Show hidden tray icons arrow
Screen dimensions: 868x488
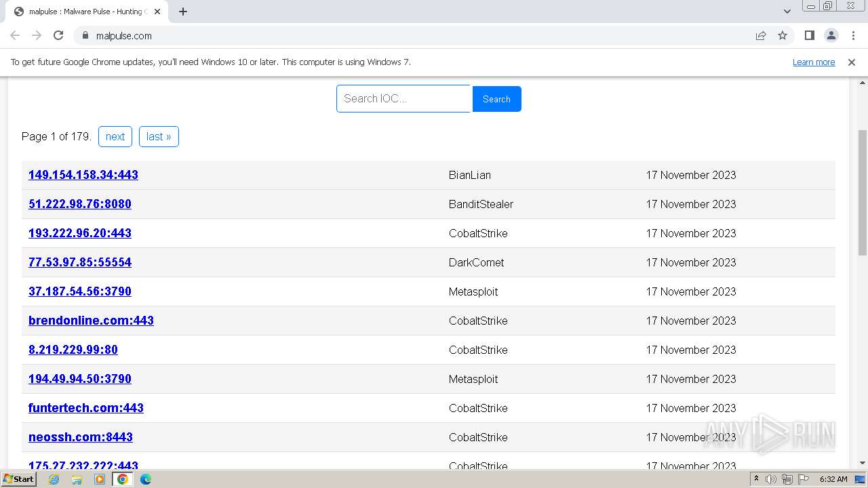tap(756, 479)
